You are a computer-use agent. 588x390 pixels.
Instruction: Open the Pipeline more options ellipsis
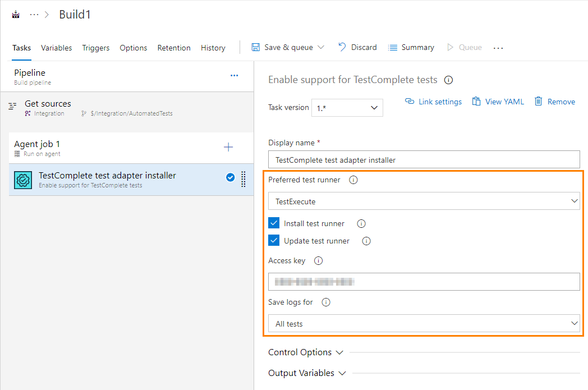(x=235, y=75)
